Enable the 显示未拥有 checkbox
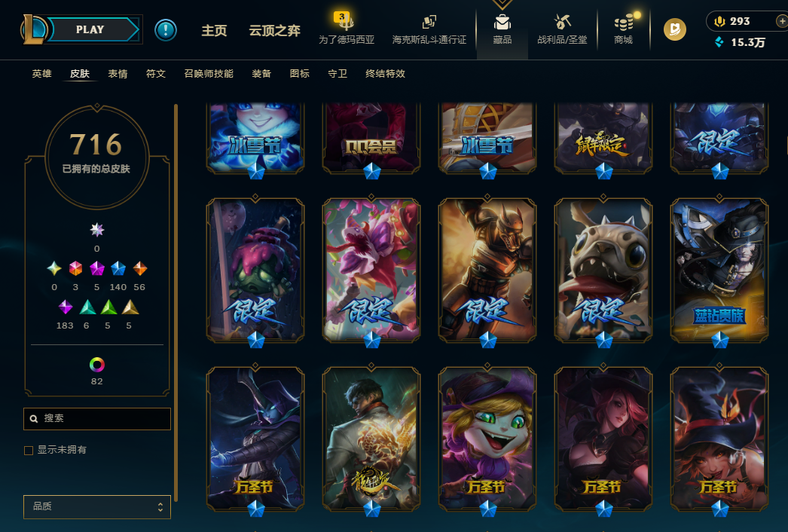Image resolution: width=788 pixels, height=532 pixels. point(29,450)
